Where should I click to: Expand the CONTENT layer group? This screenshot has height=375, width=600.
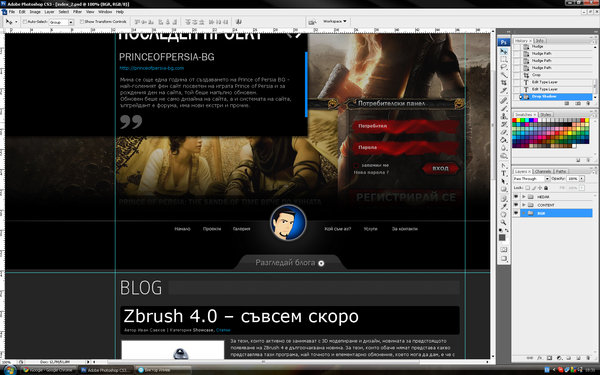[524, 205]
